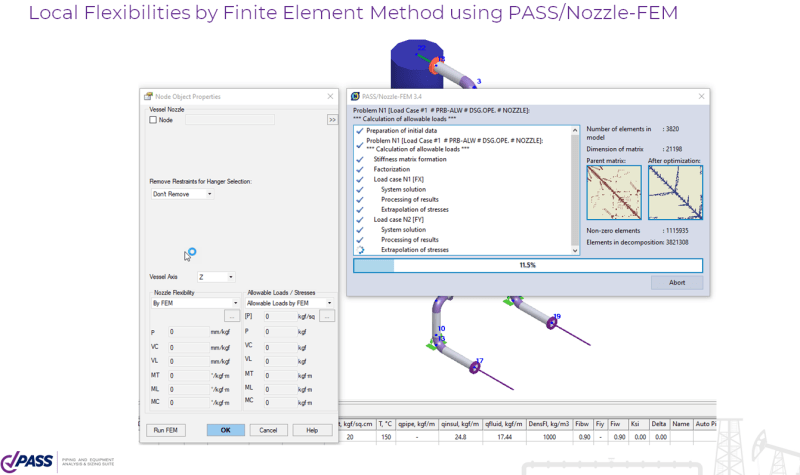The image size is (800, 475).
Task: Click the 'qfluid, kgf/m' column header
Action: click(x=504, y=424)
